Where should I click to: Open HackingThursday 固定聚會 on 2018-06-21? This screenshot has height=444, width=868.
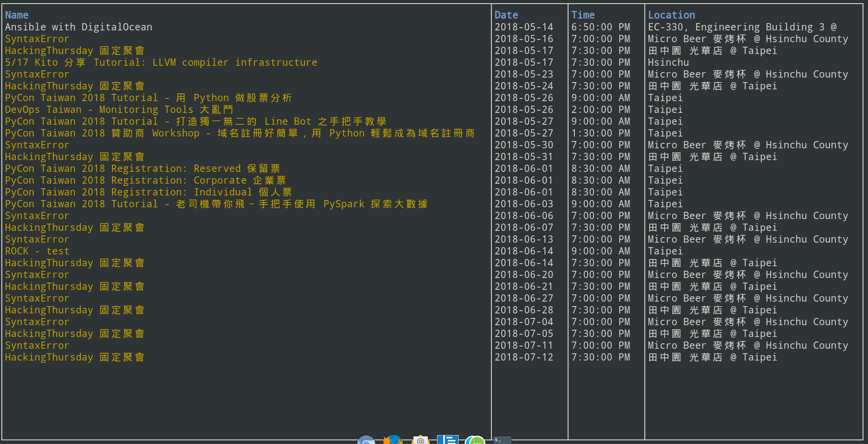click(74, 287)
